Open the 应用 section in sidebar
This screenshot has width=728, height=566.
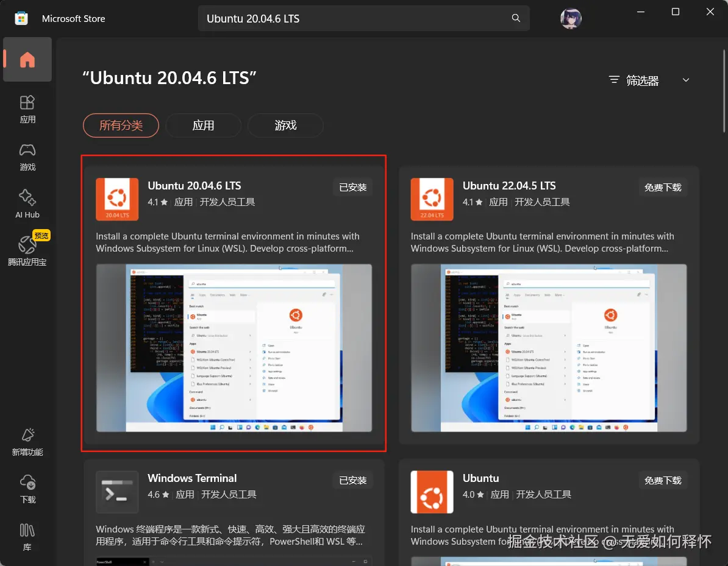[x=27, y=110]
